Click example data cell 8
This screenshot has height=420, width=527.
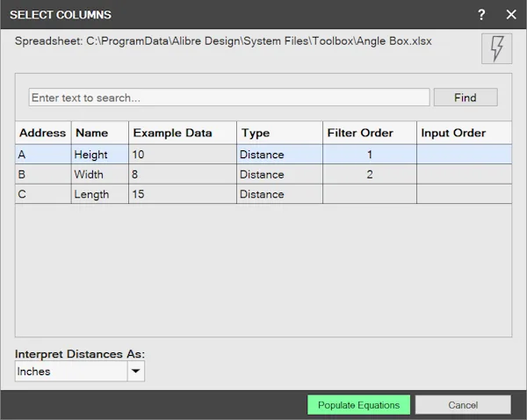click(x=183, y=174)
